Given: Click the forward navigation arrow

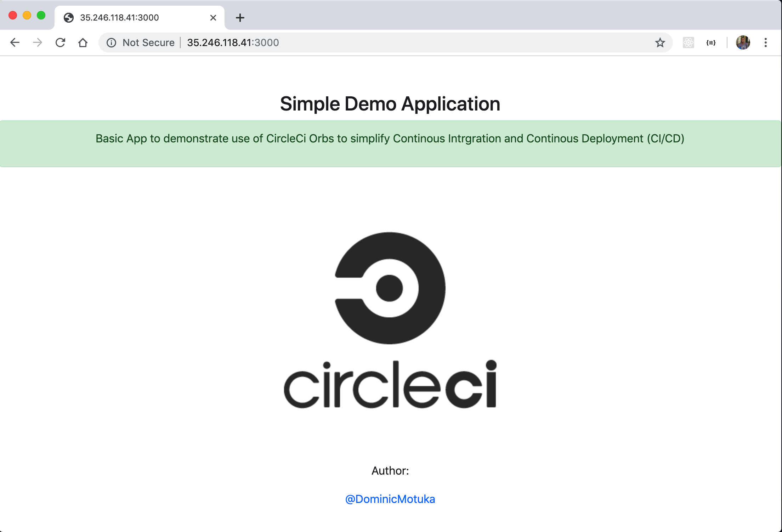Looking at the screenshot, I should pos(37,43).
